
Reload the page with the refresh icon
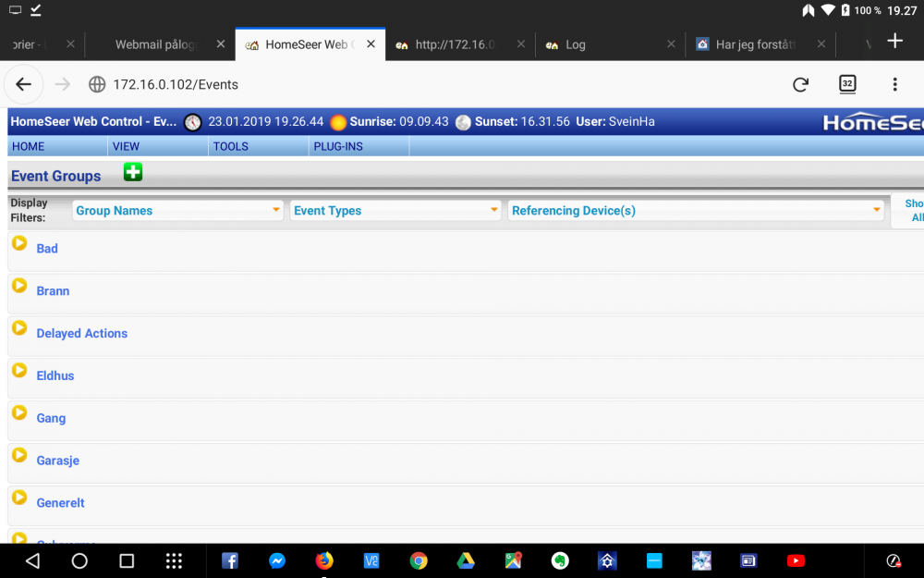coord(800,85)
